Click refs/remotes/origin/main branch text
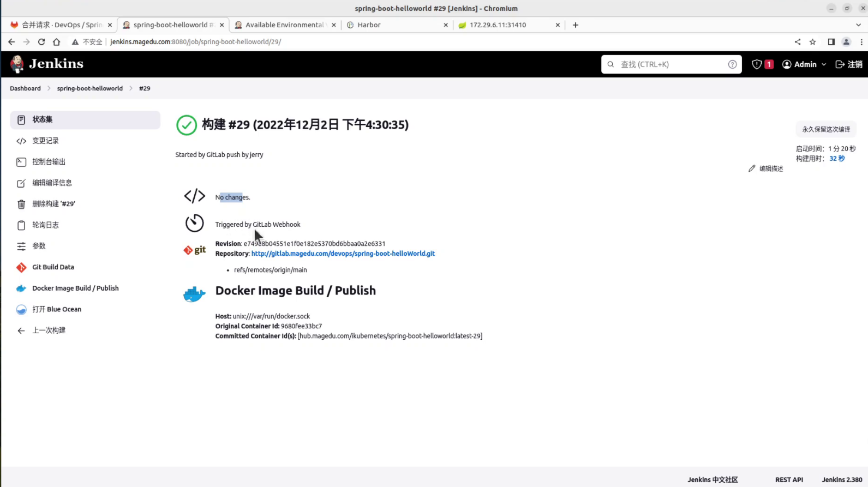Image resolution: width=868 pixels, height=487 pixels. 270,270
